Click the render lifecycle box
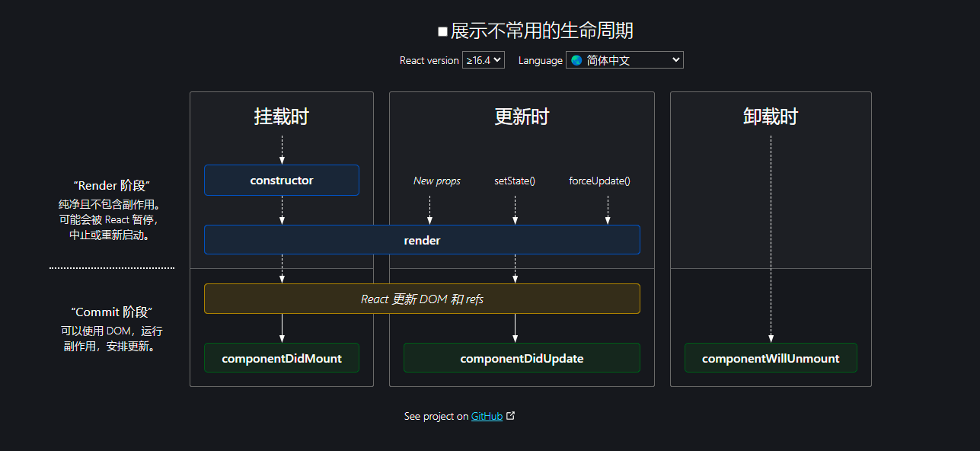This screenshot has height=451, width=980. coord(422,240)
